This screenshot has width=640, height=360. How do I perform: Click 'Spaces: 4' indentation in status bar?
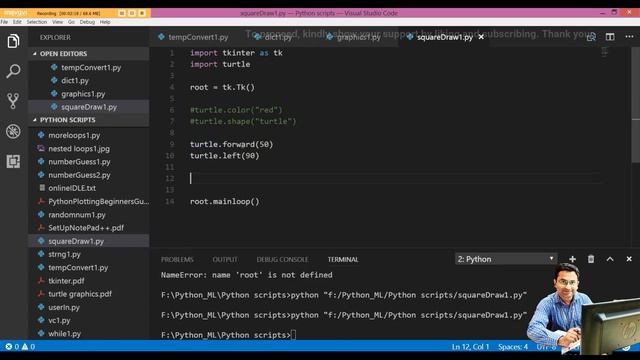tap(513, 347)
